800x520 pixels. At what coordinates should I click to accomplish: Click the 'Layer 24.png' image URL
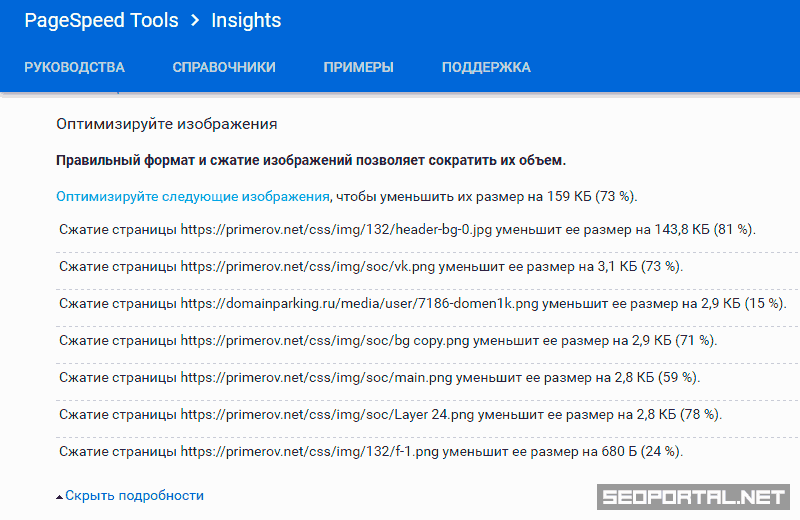327,414
